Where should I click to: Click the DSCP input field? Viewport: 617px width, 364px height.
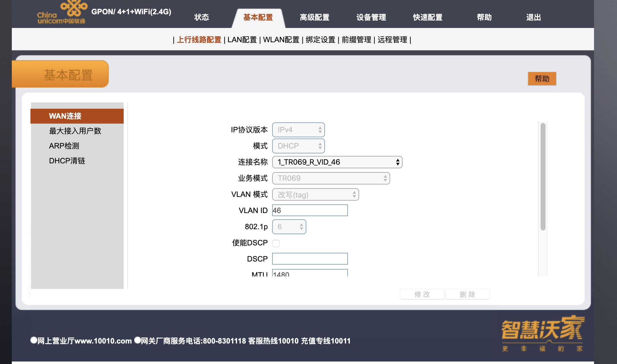[310, 259]
